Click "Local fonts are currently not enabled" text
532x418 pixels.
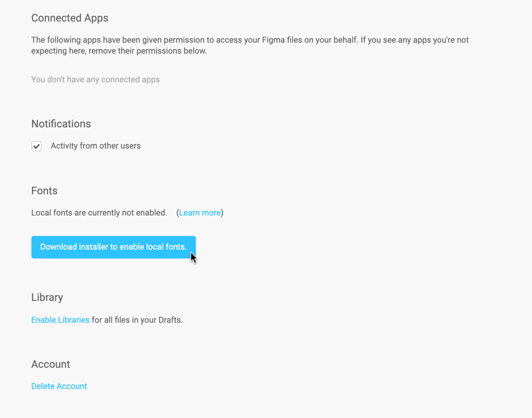pyautogui.click(x=99, y=213)
